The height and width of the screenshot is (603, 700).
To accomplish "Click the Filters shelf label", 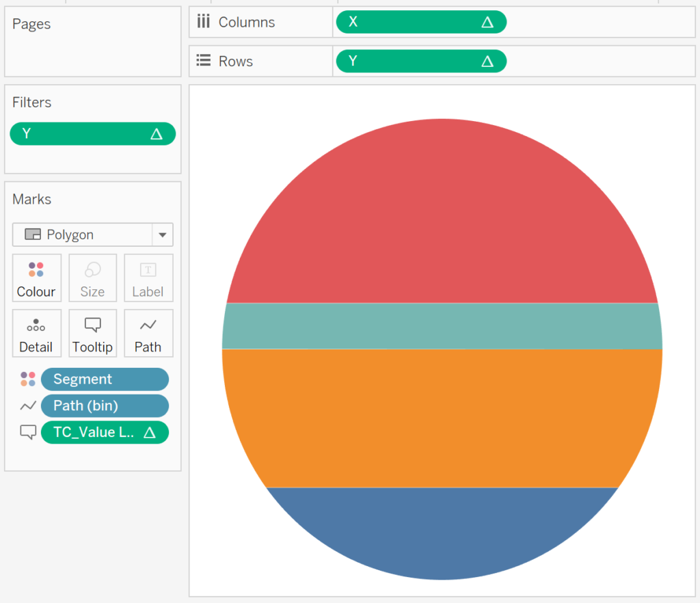I will point(31,103).
